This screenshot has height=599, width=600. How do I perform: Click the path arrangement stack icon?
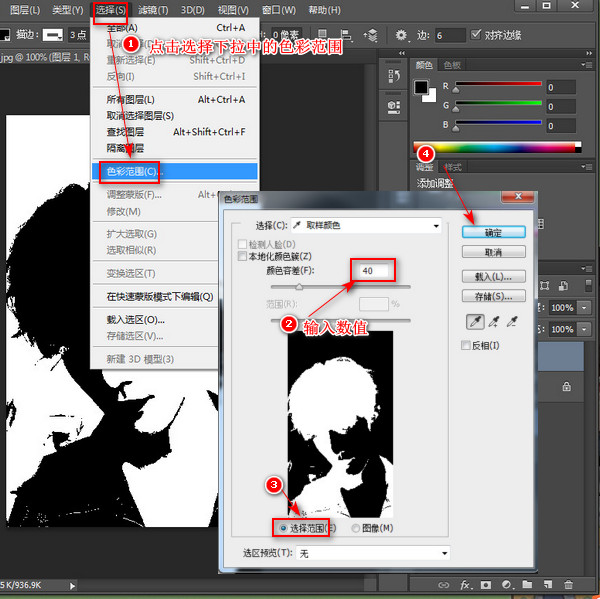point(370,35)
